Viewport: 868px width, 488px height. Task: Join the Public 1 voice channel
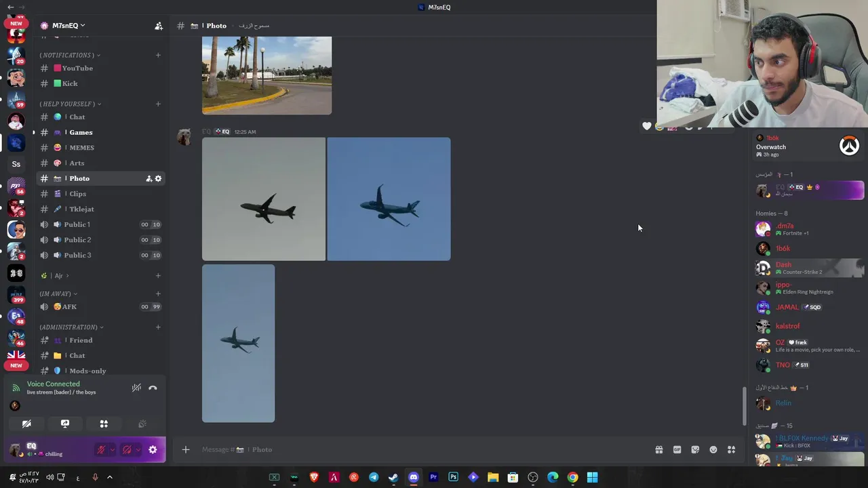[100, 224]
